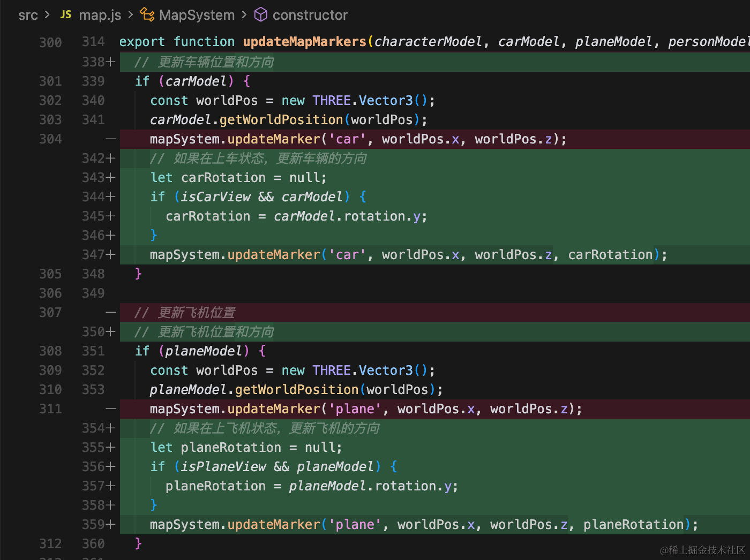Click the comment 如果在上飞机状态，更新飞机的方向
The image size is (750, 560).
tap(265, 428)
